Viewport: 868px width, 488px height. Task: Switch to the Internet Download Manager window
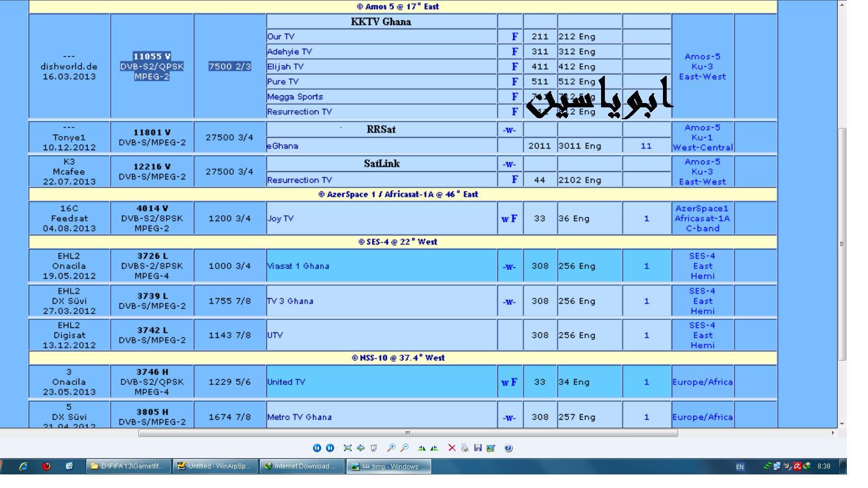tap(302, 466)
